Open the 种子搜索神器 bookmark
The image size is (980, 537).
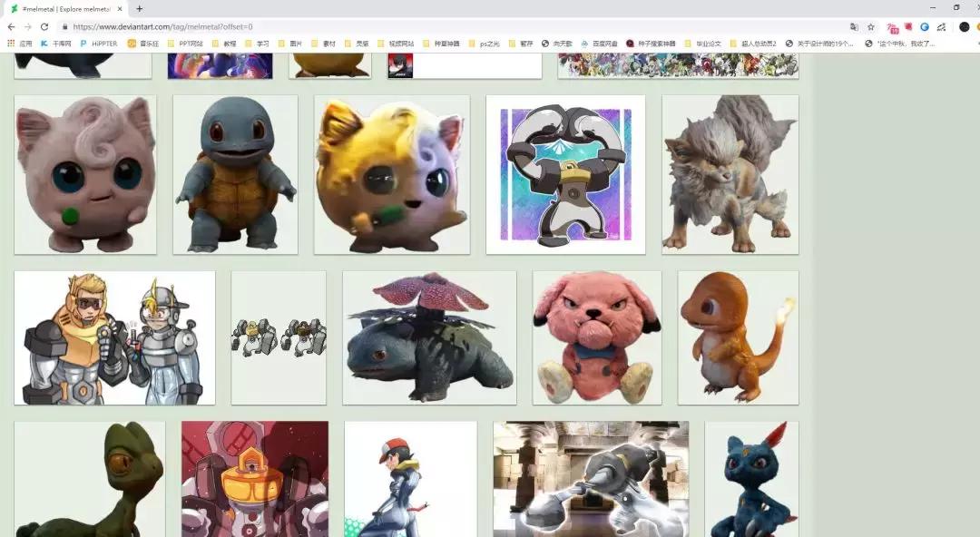click(x=652, y=44)
